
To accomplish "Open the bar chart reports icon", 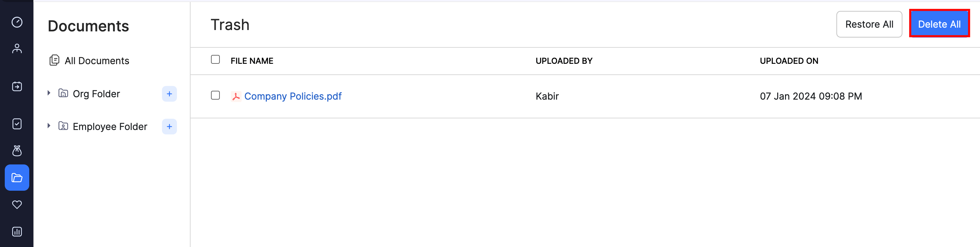I will click(x=17, y=232).
